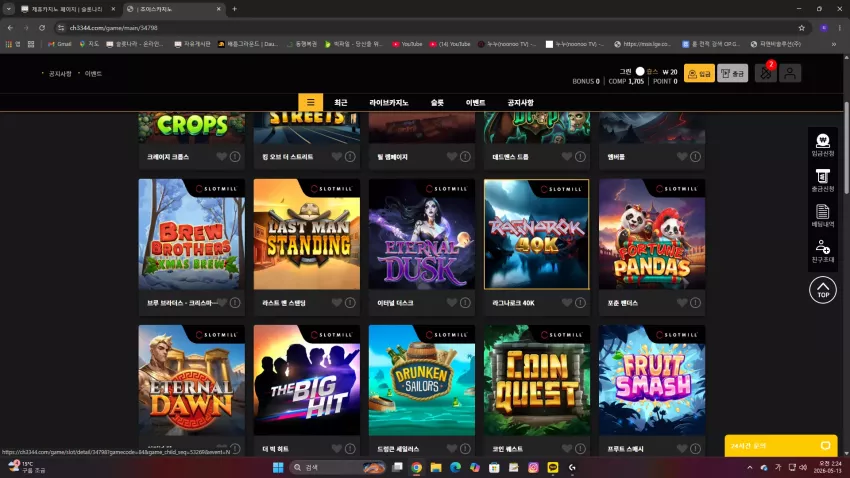Viewport: 850px width, 478px height.
Task: Open the Gmail bookmark
Action: pos(60,44)
